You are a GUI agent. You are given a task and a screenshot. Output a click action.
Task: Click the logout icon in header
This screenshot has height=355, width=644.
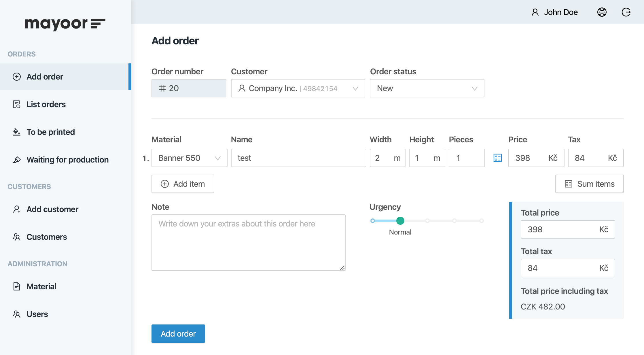click(x=626, y=12)
